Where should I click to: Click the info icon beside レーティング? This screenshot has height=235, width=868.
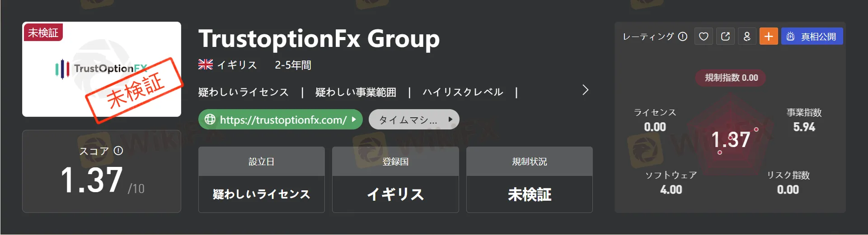click(x=683, y=37)
